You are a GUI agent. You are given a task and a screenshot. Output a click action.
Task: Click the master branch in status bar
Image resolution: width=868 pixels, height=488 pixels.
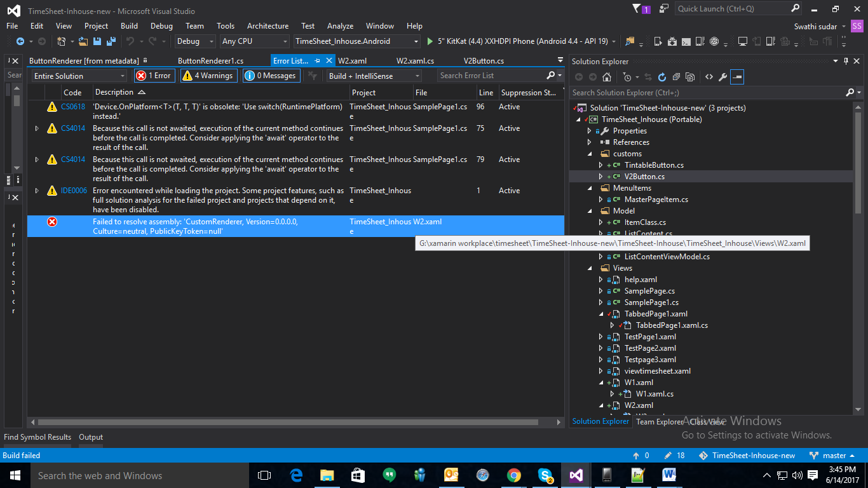[x=829, y=456]
